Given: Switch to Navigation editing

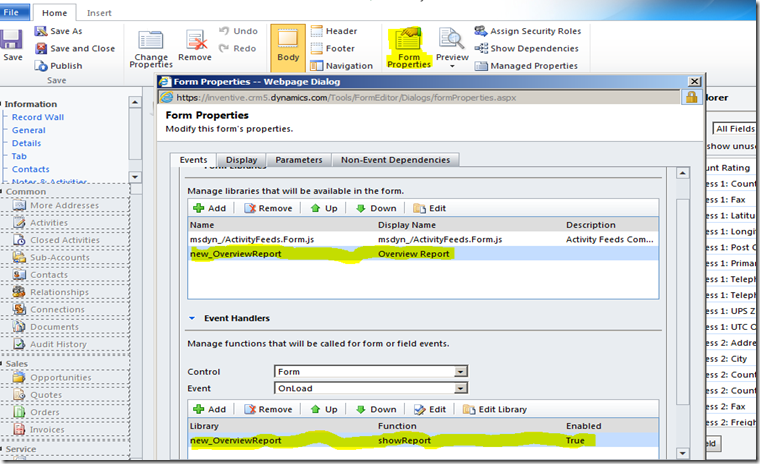Looking at the screenshot, I should pyautogui.click(x=342, y=65).
